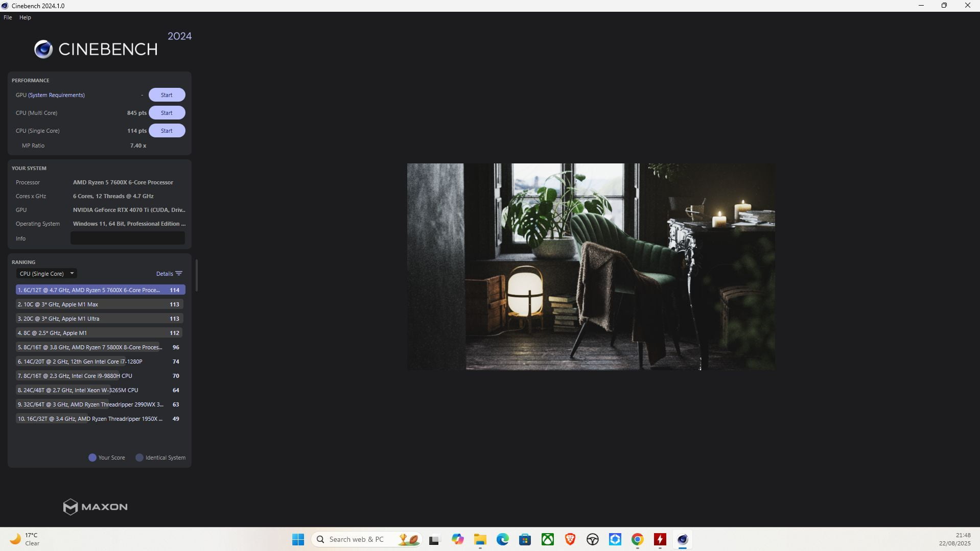Open Microsoft Edge from taskbar
The image size is (980, 551).
(503, 539)
